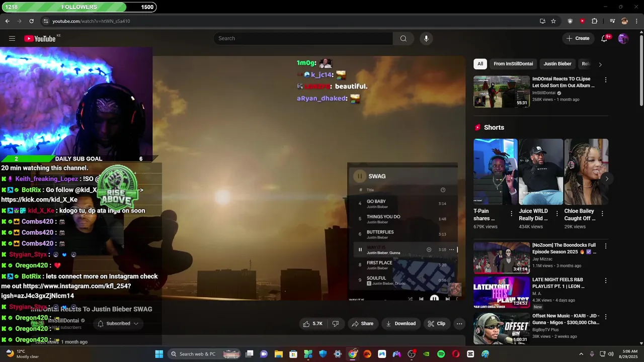This screenshot has height=362, width=644.
Task: Expand the Subscribed notification dropdown
Action: 118,324
